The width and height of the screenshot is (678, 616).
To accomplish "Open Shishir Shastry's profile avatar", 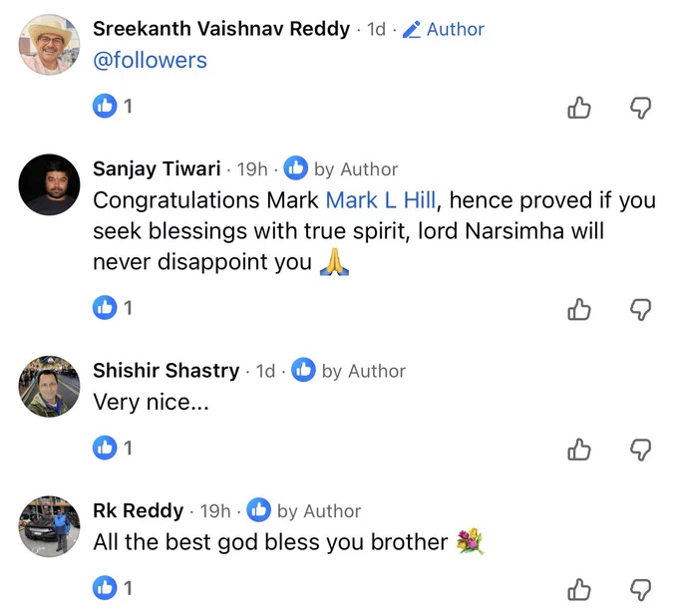I will [49, 387].
